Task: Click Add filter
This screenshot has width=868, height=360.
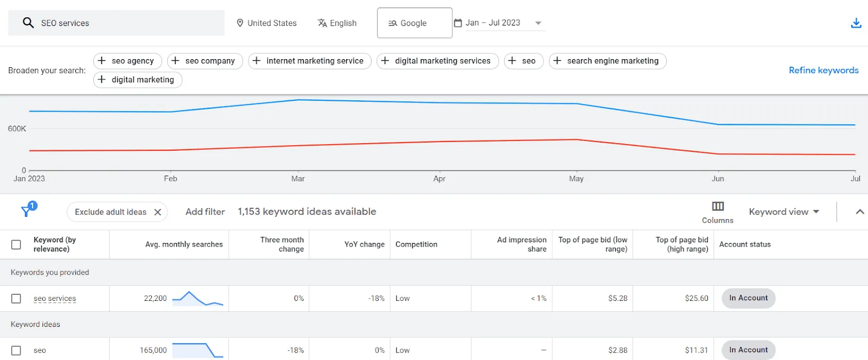Action: click(x=205, y=212)
